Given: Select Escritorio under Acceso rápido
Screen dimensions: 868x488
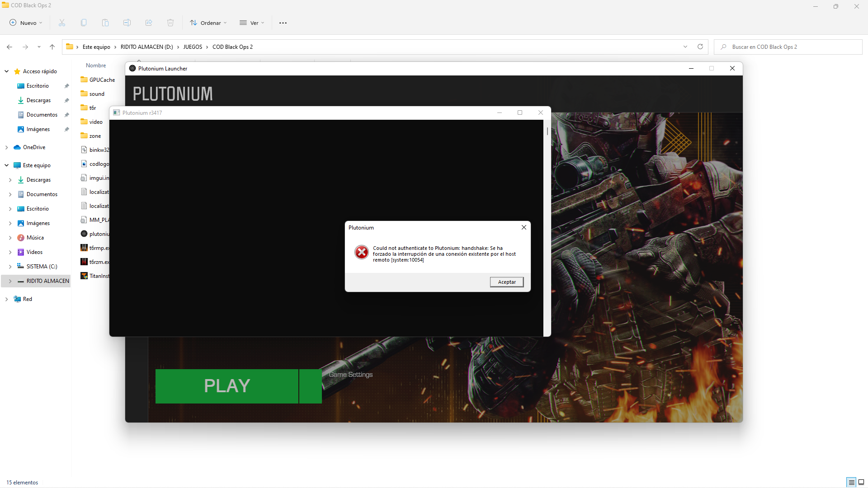Looking at the screenshot, I should click(38, 86).
